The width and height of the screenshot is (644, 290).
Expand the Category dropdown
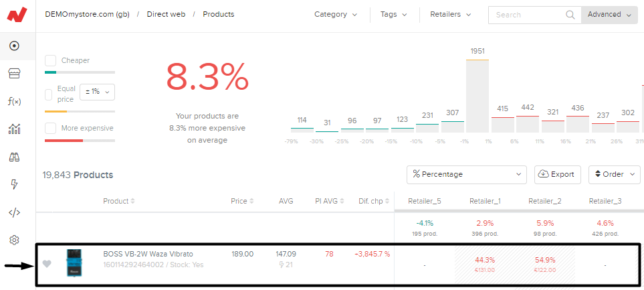tap(335, 14)
